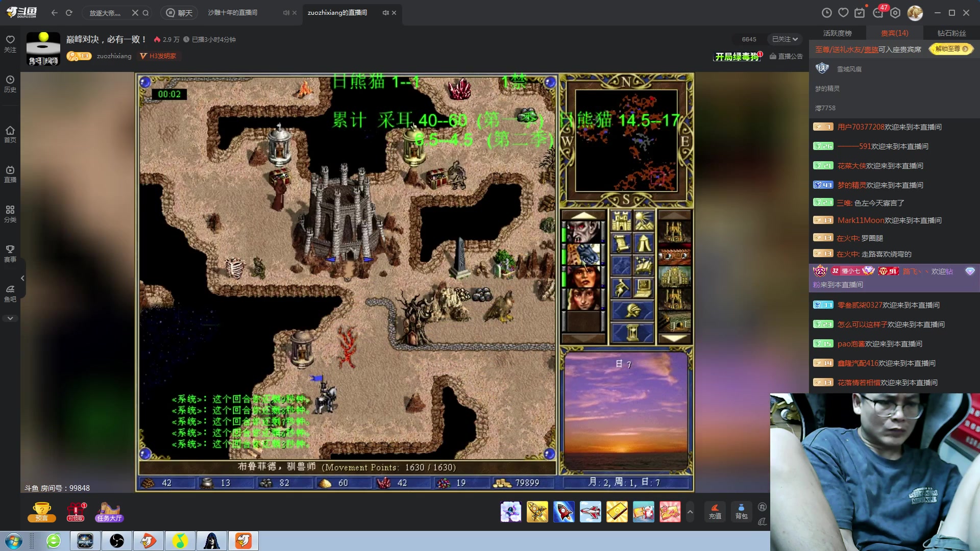Open QQ Music icon on taskbar
The width and height of the screenshot is (980, 551).
(180, 541)
